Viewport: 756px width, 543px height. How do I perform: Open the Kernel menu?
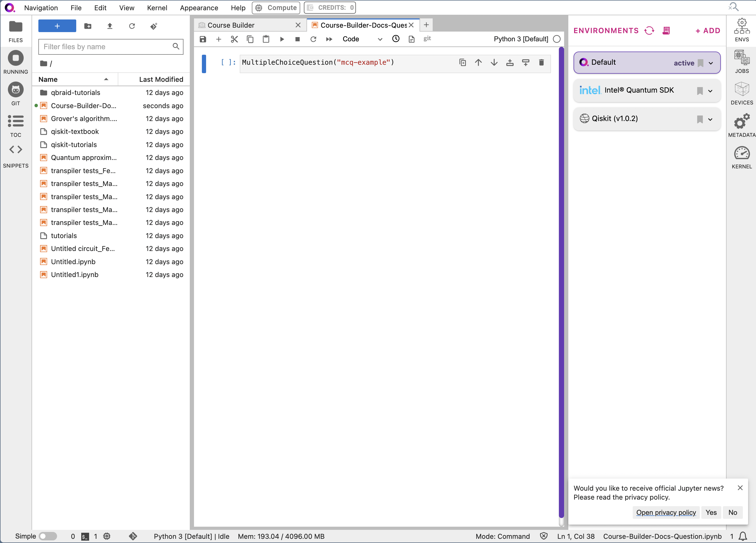157,8
